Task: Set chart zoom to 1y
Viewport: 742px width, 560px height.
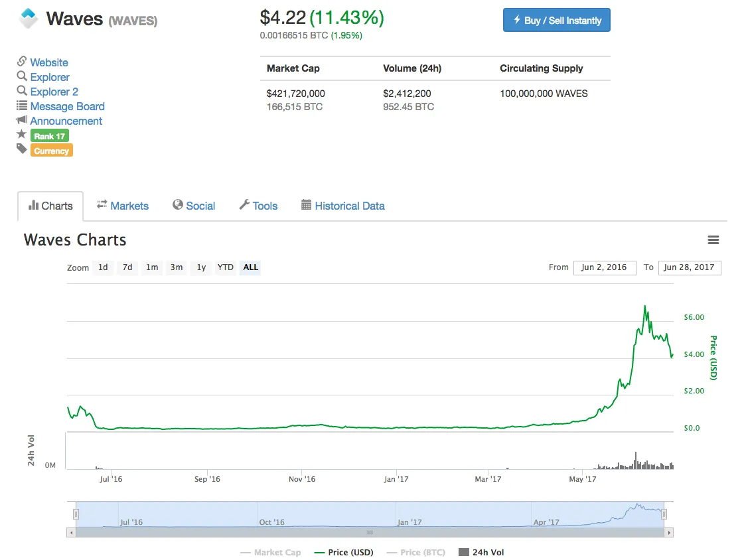Action: click(x=201, y=267)
